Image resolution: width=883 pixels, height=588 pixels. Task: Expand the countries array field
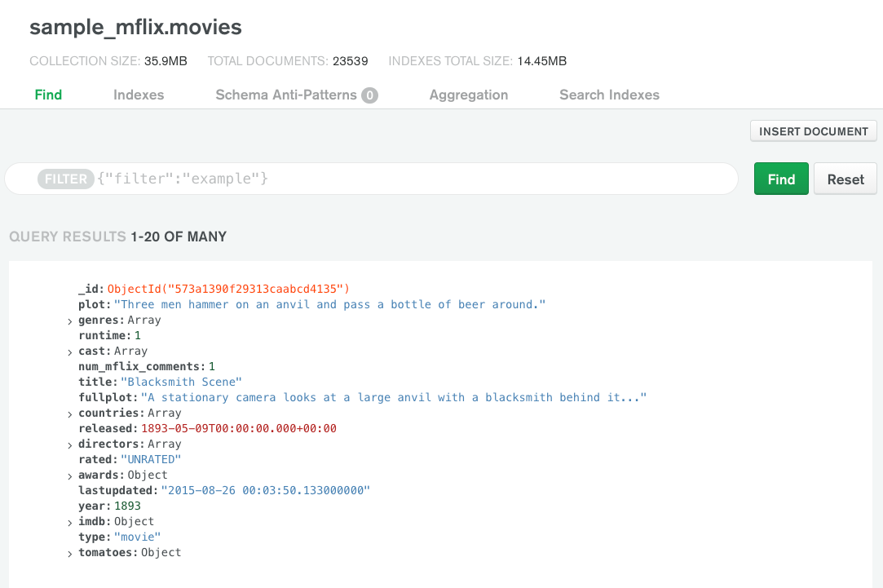(x=70, y=414)
